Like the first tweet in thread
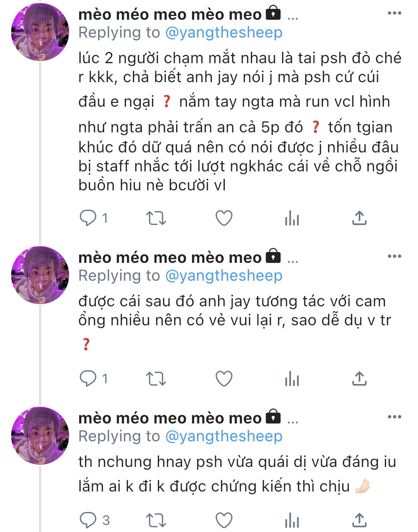Viewport: 418px width, 532px height. (x=224, y=218)
